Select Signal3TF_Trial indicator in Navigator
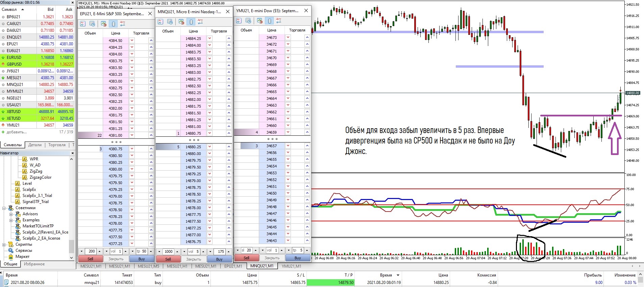 click(x=35, y=202)
